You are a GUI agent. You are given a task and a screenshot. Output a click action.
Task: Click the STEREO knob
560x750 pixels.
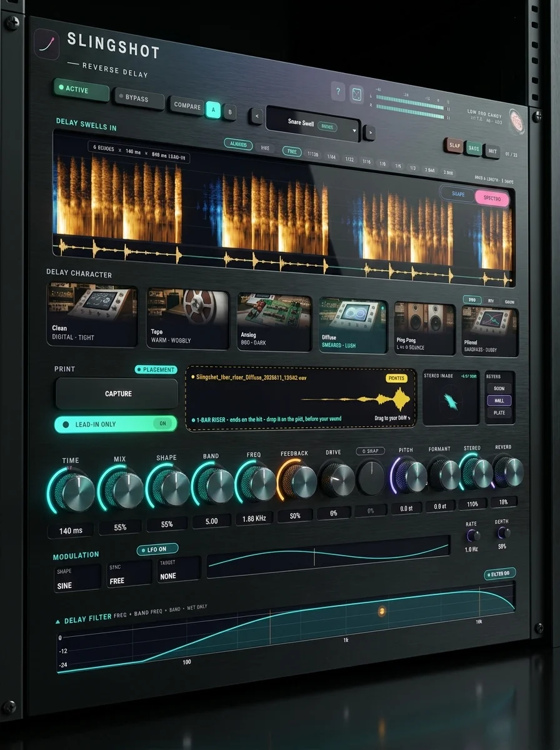(477, 472)
